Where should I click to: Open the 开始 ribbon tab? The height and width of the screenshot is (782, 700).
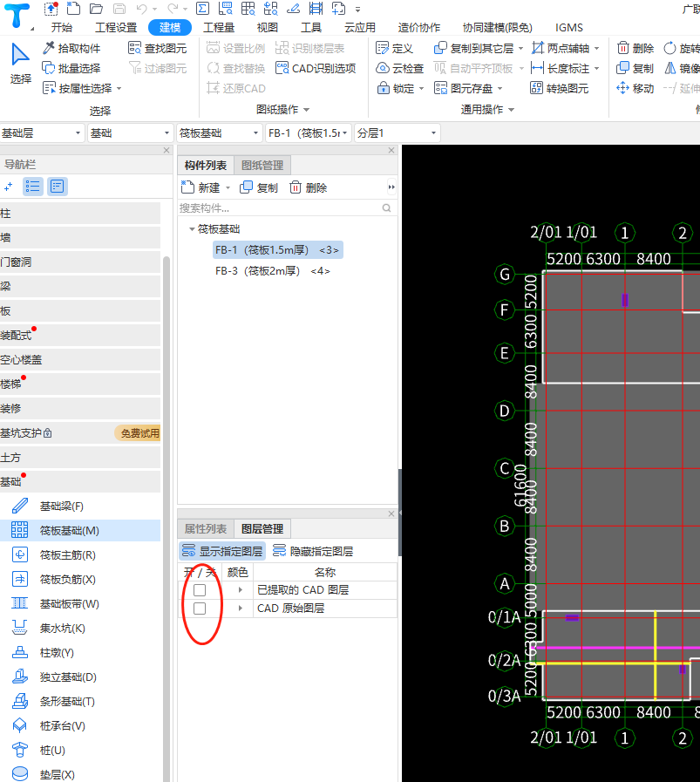point(62,27)
